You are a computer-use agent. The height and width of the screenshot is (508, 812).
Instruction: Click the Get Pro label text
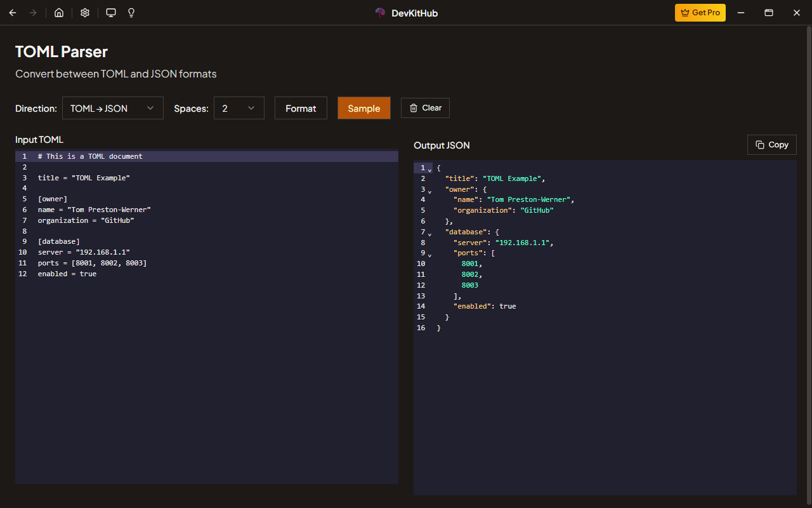706,13
